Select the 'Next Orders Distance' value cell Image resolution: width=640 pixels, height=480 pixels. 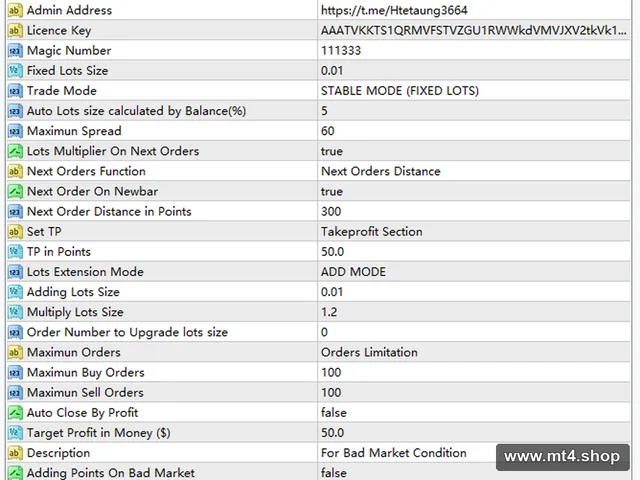[474, 171]
